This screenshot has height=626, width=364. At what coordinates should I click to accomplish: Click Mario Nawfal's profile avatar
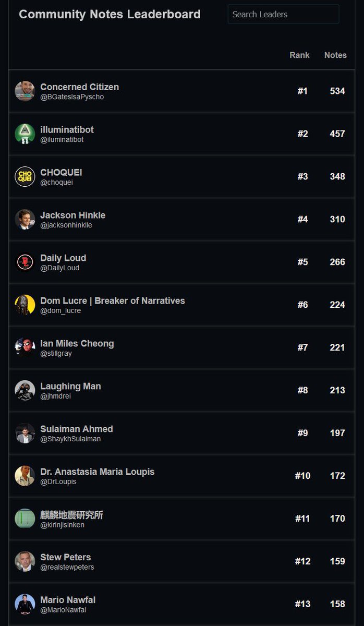point(25,605)
